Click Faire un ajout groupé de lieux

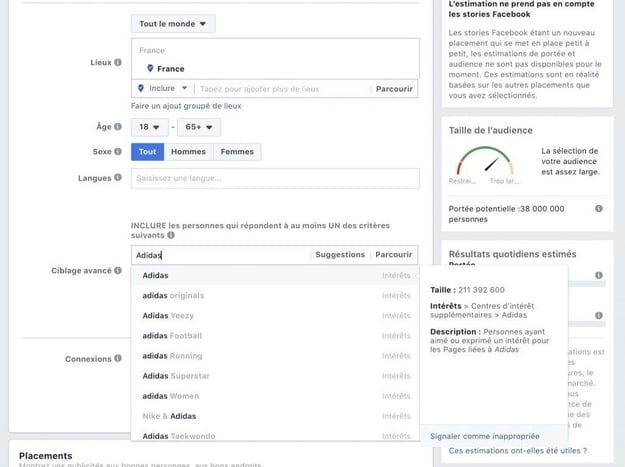186,106
